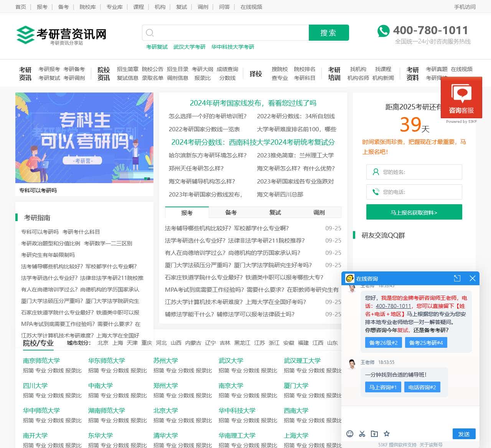Expand the 在线咨询 chat window to full size

457,278
